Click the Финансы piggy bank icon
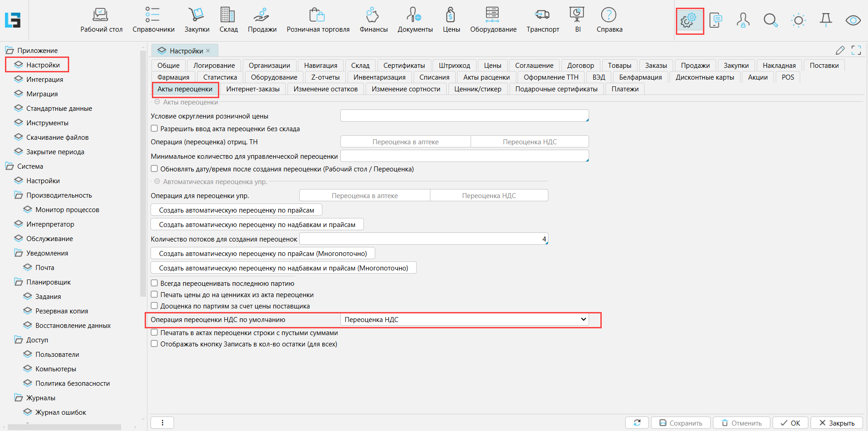 [x=373, y=20]
